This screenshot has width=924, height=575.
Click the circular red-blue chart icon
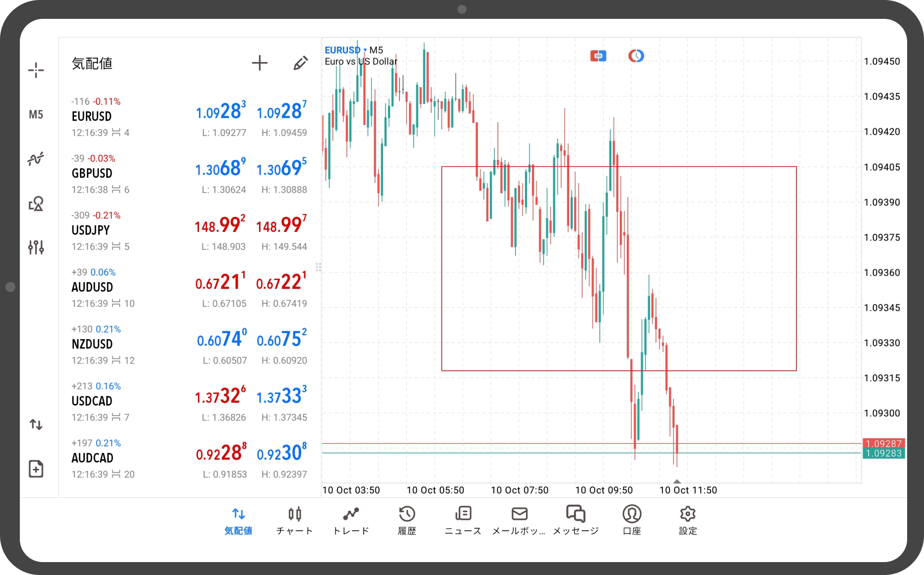coord(636,56)
